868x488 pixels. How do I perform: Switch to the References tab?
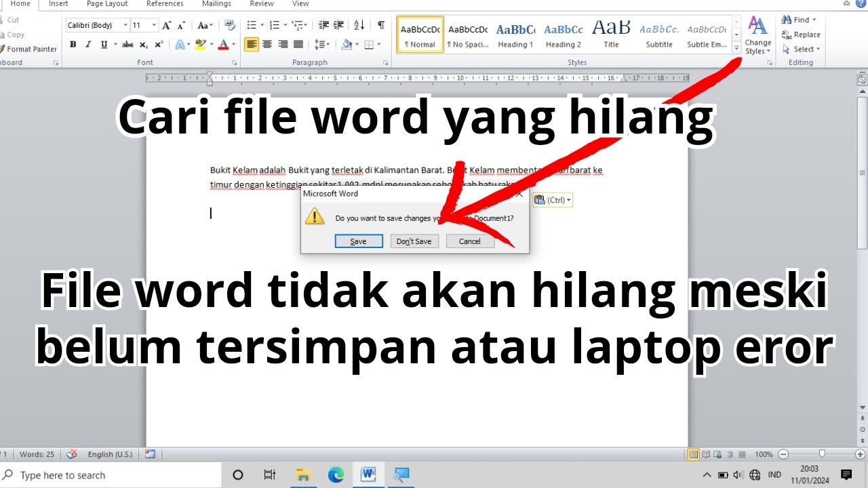click(x=165, y=4)
